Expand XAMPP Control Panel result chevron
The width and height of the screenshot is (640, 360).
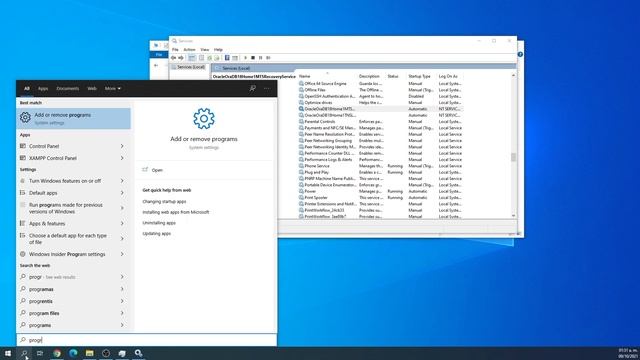(122, 158)
